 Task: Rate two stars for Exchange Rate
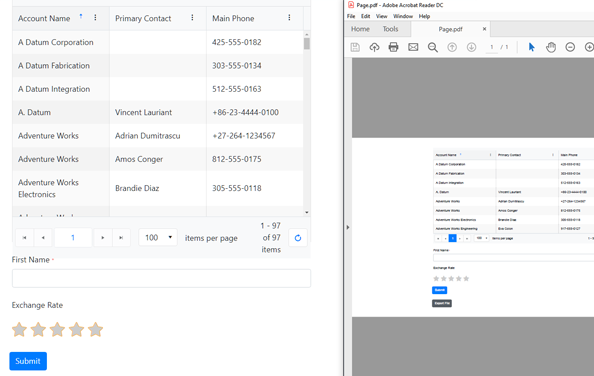click(38, 329)
